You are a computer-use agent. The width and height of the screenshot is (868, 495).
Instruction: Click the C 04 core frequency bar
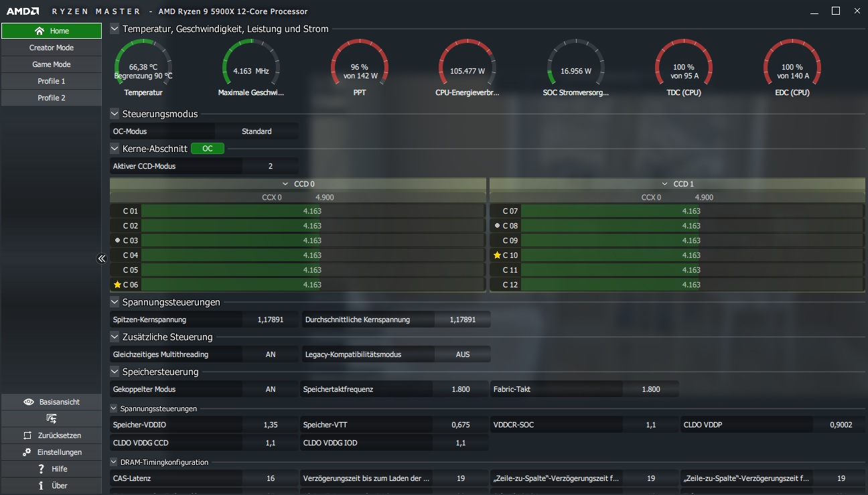click(x=313, y=255)
